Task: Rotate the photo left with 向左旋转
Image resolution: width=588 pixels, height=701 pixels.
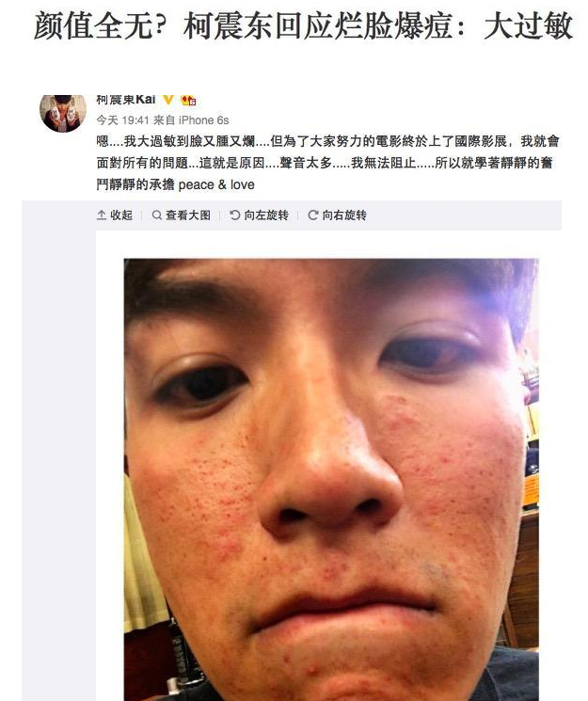Action: 266,215
